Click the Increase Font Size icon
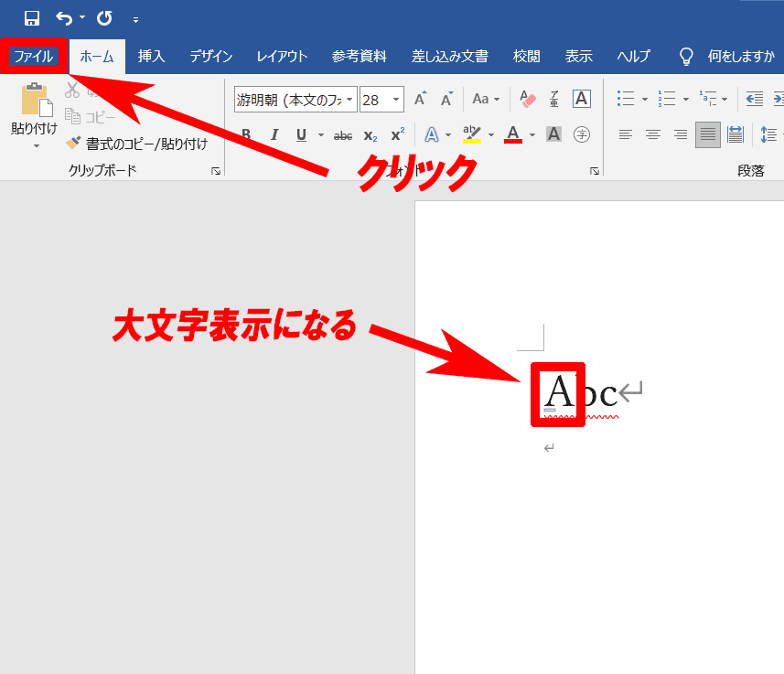The width and height of the screenshot is (784, 674). pos(420,99)
